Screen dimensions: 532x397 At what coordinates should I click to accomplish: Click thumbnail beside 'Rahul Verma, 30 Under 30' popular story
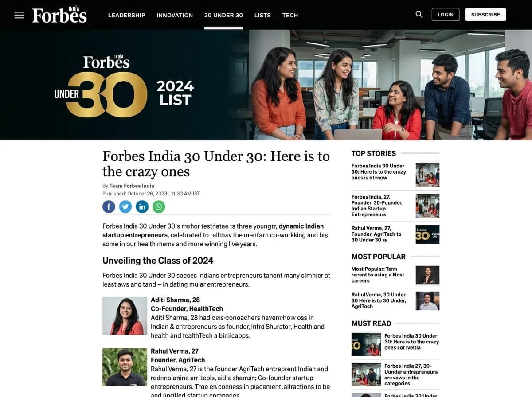click(x=427, y=301)
